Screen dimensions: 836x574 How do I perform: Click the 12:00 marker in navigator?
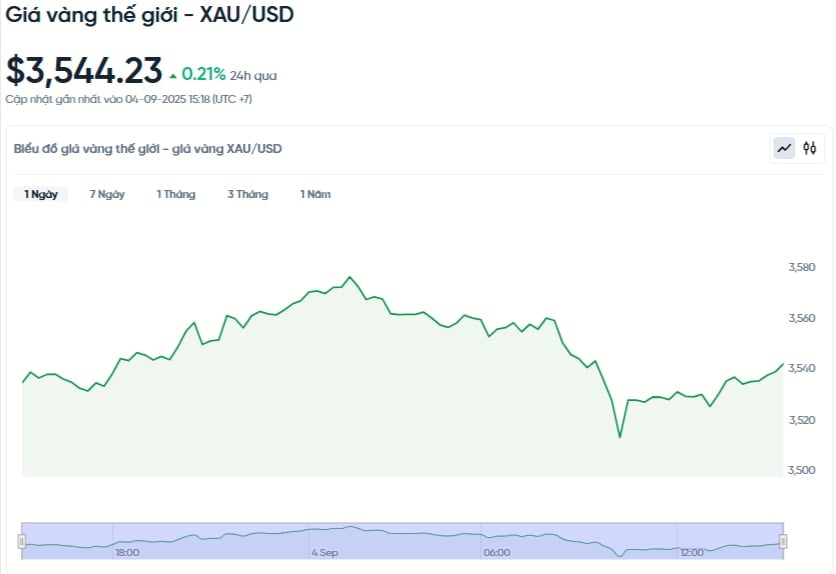tap(692, 553)
